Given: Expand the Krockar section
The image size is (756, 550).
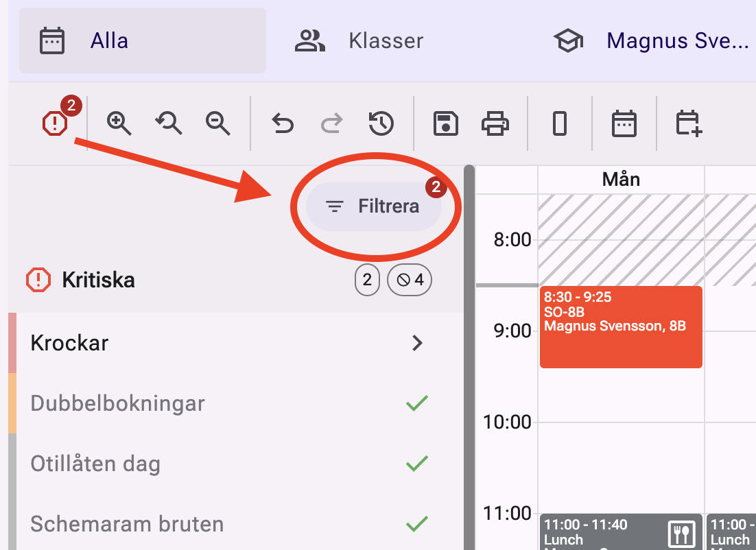Looking at the screenshot, I should [418, 343].
